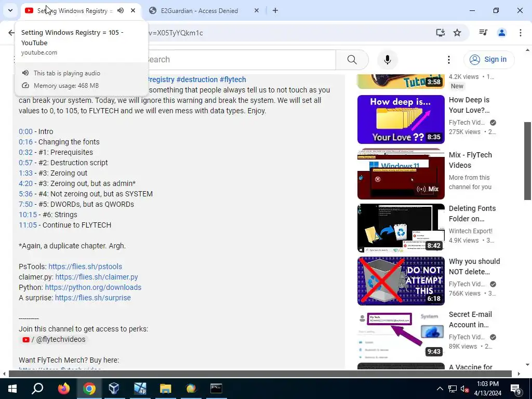Open the python.org/downloads link
The height and width of the screenshot is (399, 532).
(x=94, y=287)
